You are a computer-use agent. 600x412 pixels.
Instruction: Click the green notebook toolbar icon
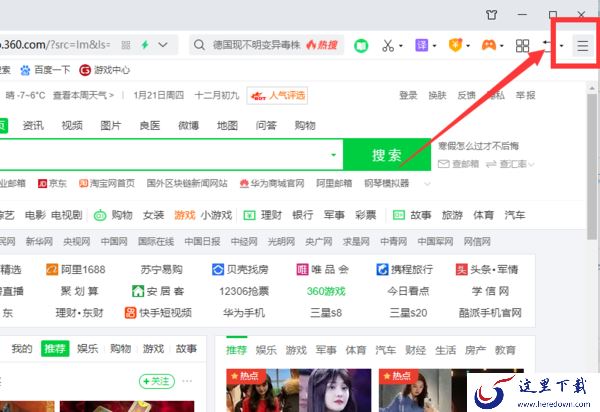click(x=361, y=46)
